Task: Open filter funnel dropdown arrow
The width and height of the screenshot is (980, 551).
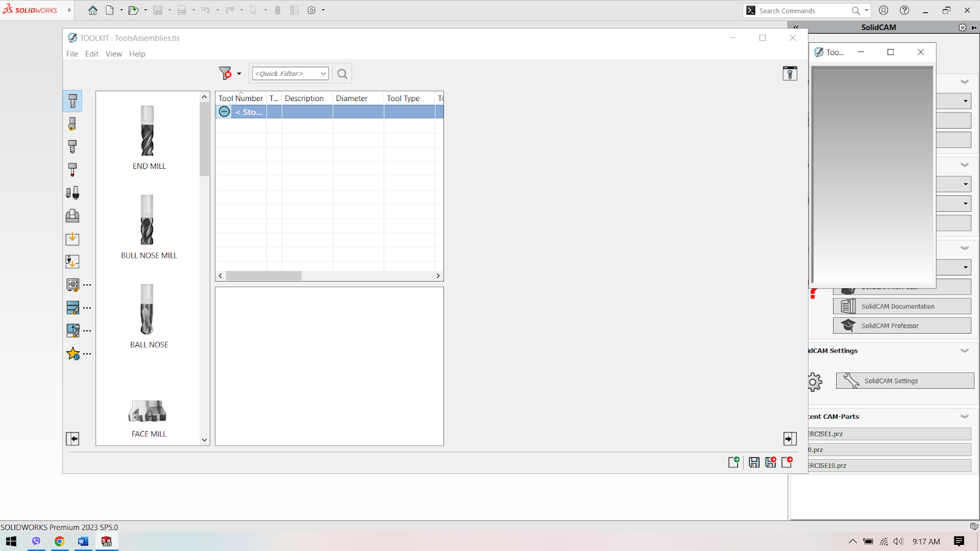Action: click(239, 73)
